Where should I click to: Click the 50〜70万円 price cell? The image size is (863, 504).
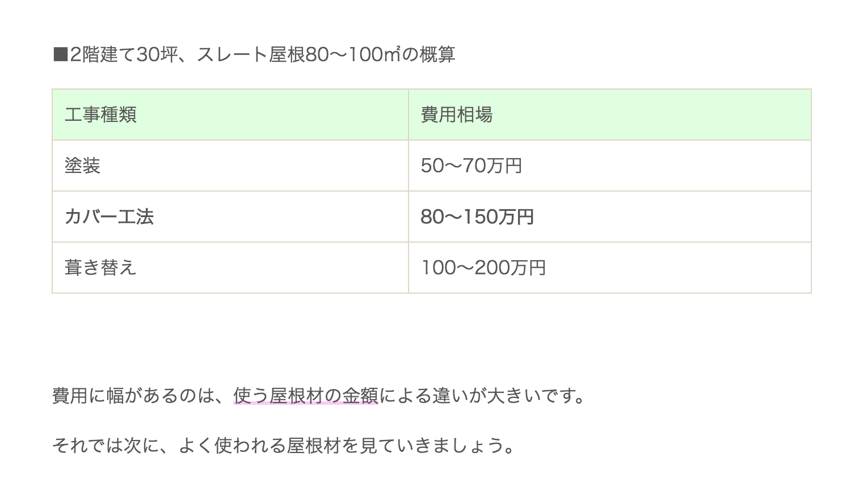pyautogui.click(x=472, y=166)
